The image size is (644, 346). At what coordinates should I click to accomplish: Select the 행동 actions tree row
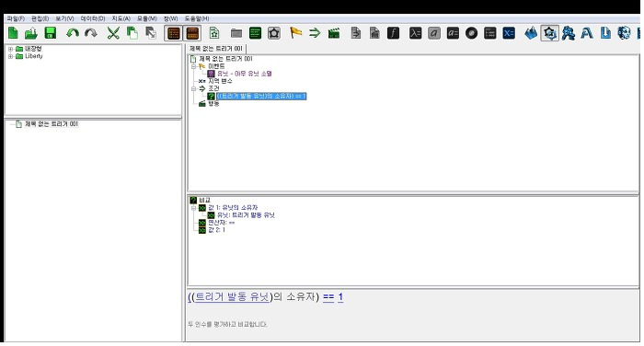pyautogui.click(x=213, y=103)
